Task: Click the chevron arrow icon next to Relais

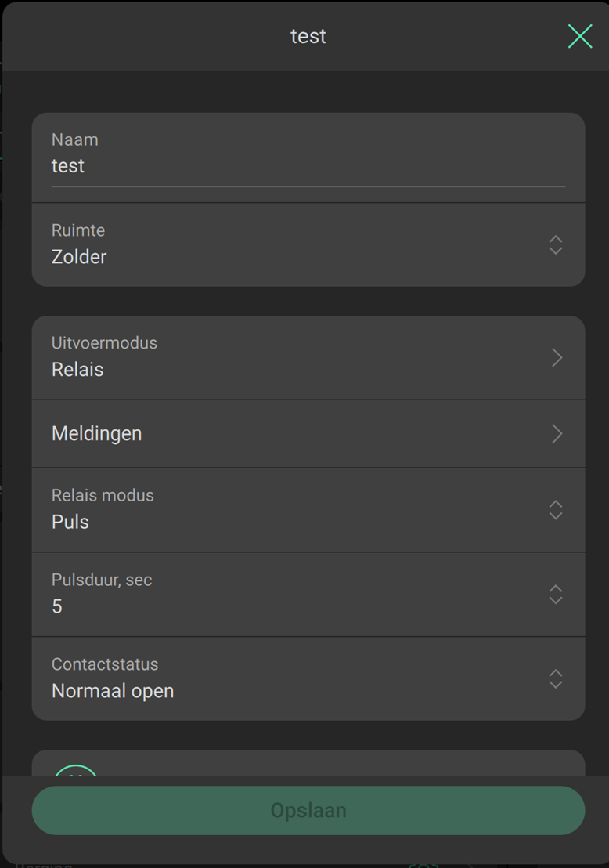Action: (557, 358)
